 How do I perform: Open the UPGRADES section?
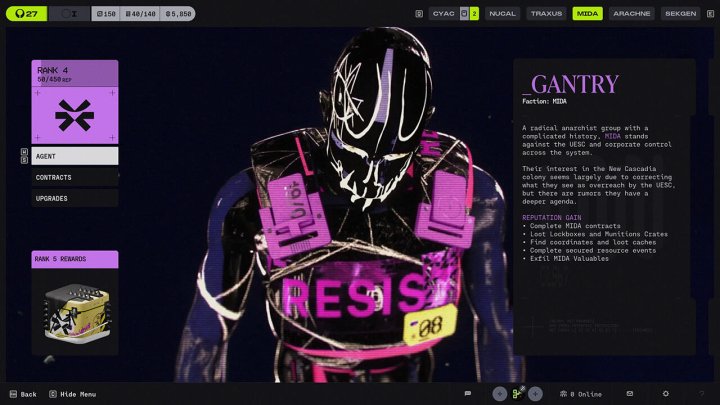pos(75,198)
